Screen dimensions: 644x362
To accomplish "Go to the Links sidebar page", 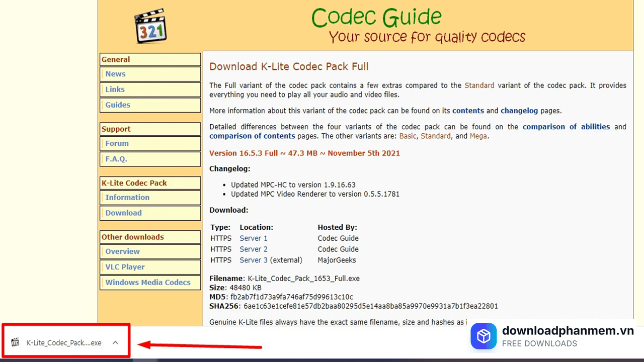I will [x=115, y=89].
